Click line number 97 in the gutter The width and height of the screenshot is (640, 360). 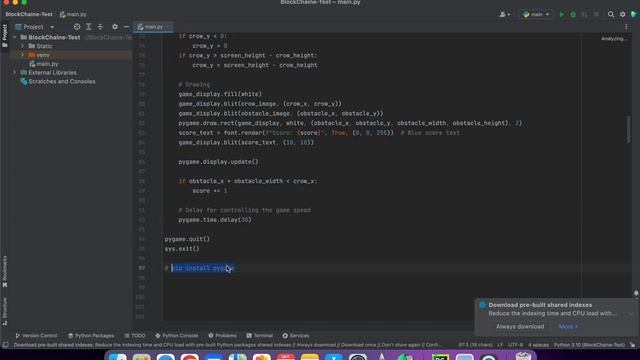click(x=142, y=268)
